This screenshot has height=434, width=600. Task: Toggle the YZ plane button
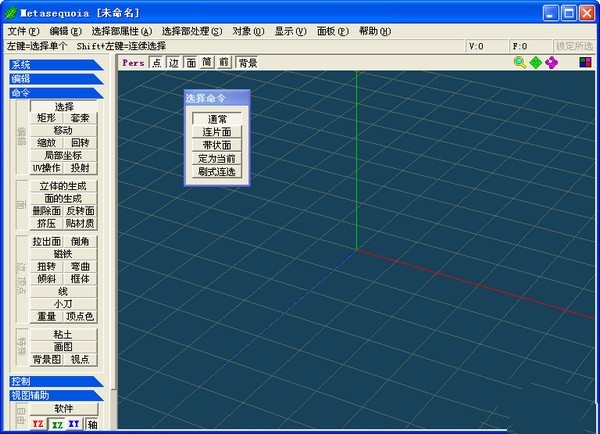tap(38, 424)
